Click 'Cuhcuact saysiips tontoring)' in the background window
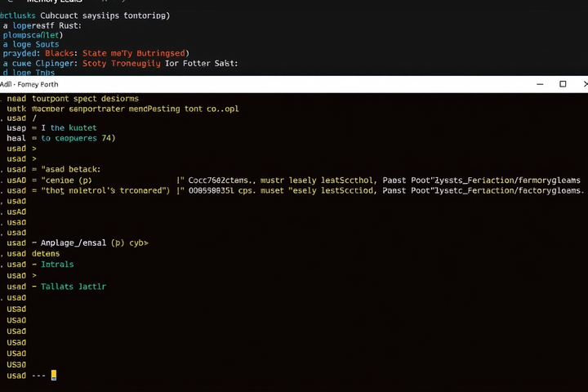The height and width of the screenshot is (392, 588). (105, 16)
